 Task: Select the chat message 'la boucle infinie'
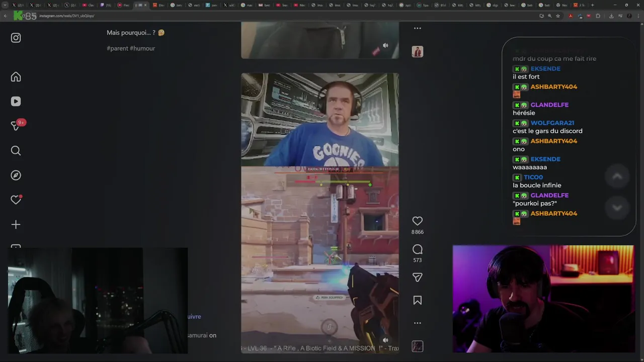coord(537,186)
